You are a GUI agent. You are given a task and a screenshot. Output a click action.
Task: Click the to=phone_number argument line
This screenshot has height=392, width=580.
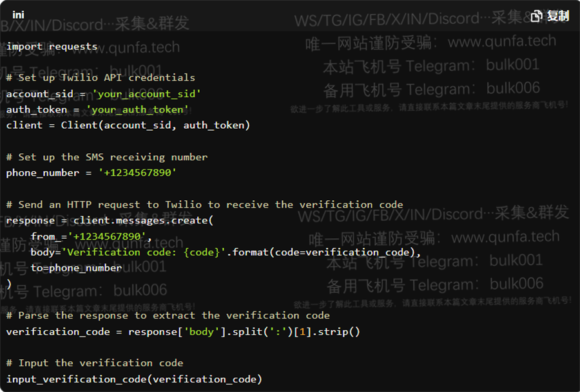point(76,268)
